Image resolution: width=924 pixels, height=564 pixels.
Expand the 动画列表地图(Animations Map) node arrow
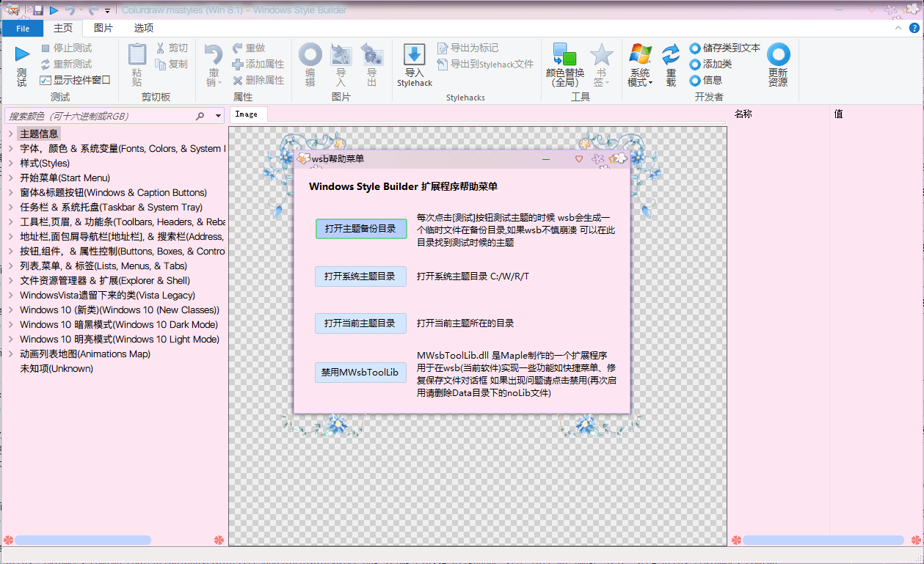(x=11, y=354)
